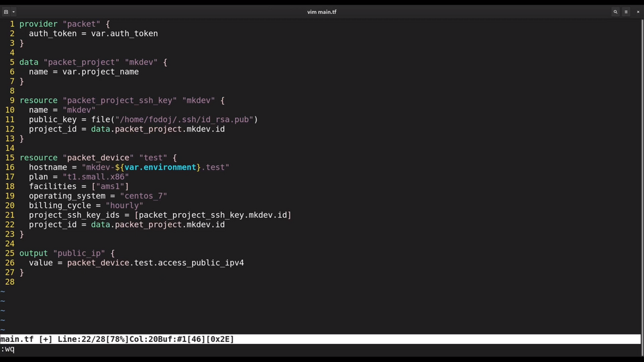Click var.environment in hostname line
The width and height of the screenshot is (644, 362).
(x=160, y=168)
